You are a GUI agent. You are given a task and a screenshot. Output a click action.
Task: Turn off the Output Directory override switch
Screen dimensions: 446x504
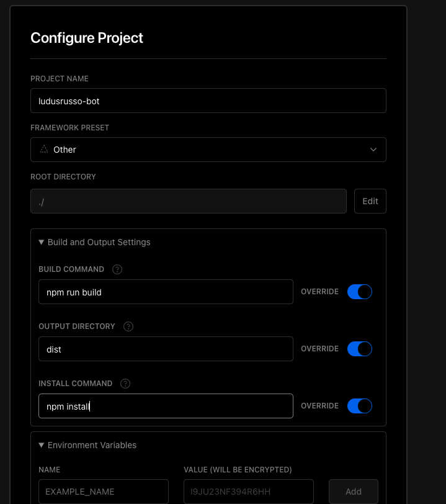(x=359, y=349)
